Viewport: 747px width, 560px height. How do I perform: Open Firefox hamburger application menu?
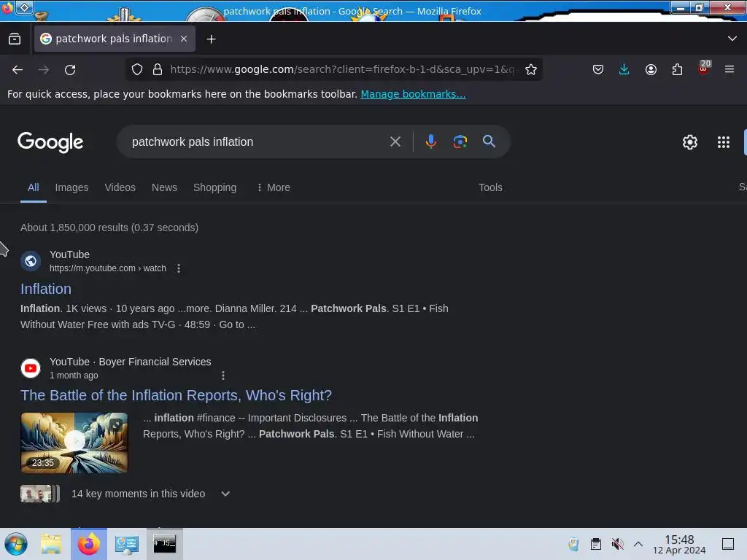pyautogui.click(x=729, y=70)
